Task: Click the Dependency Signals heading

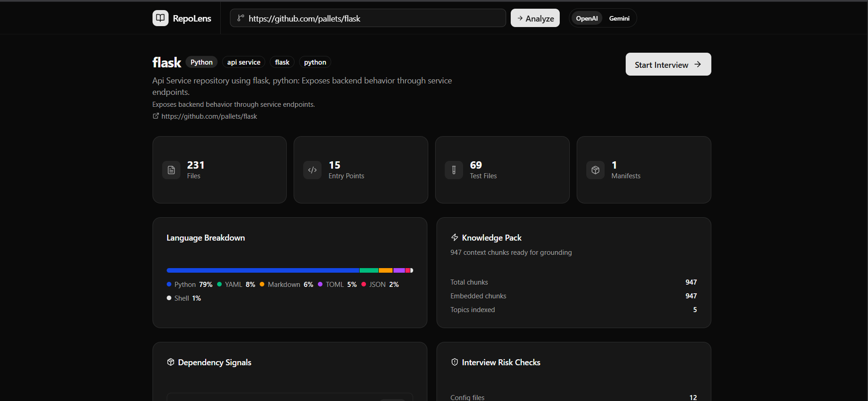Action: pos(214,363)
